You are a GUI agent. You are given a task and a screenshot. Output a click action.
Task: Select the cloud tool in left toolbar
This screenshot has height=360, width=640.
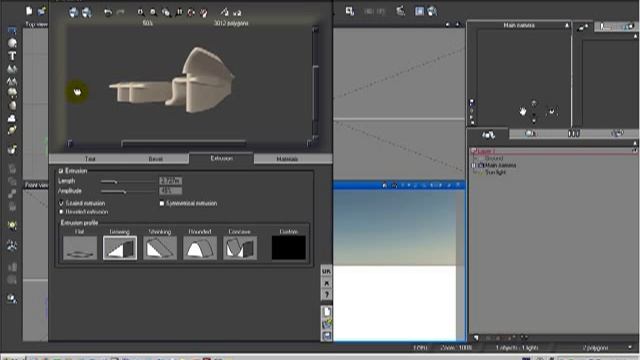point(12,118)
